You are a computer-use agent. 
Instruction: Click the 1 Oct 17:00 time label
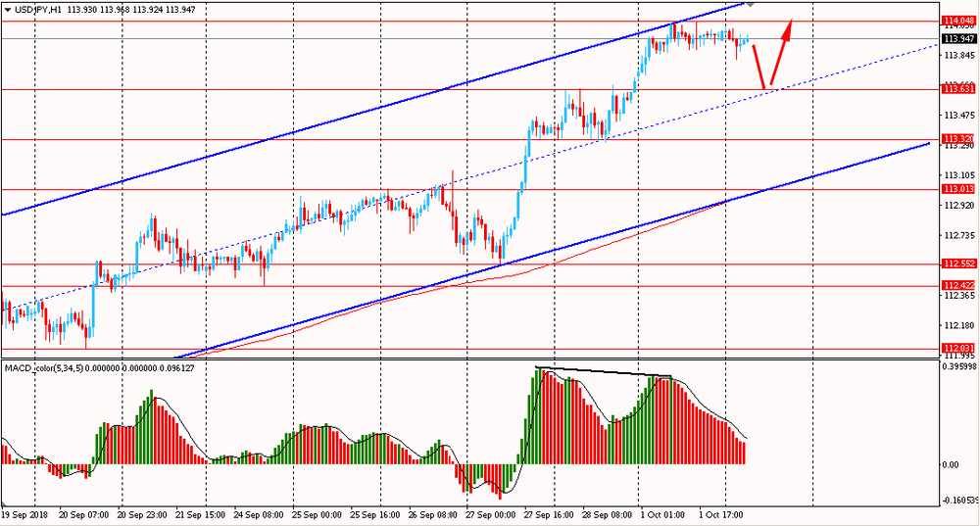(x=720, y=515)
